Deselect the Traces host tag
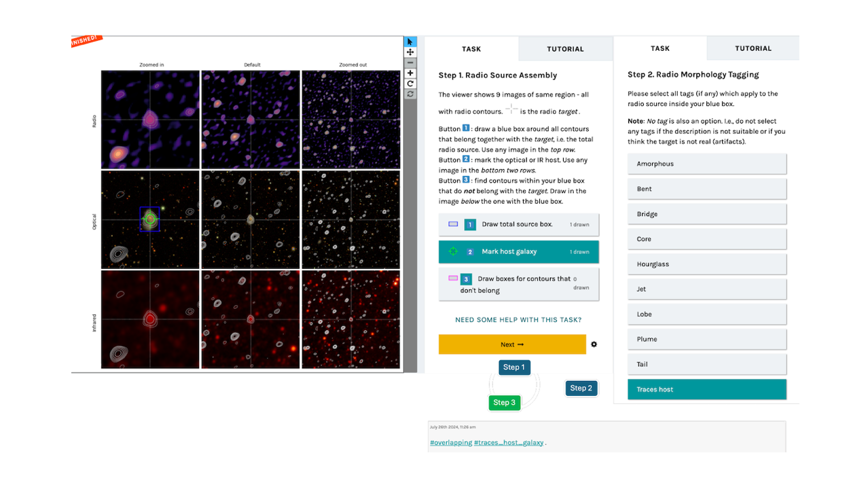The width and height of the screenshot is (868, 489). pyautogui.click(x=707, y=389)
